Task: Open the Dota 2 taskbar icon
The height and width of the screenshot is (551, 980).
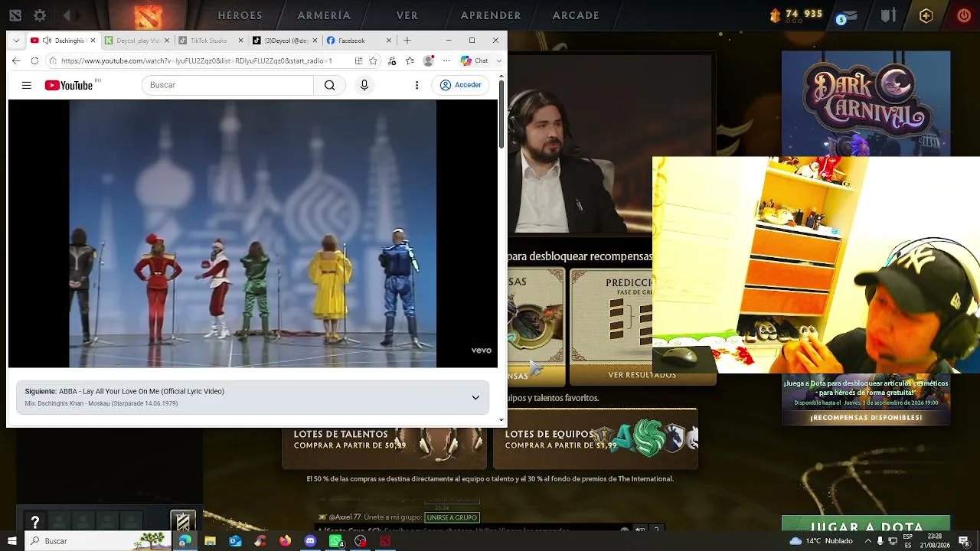Action: tap(385, 541)
